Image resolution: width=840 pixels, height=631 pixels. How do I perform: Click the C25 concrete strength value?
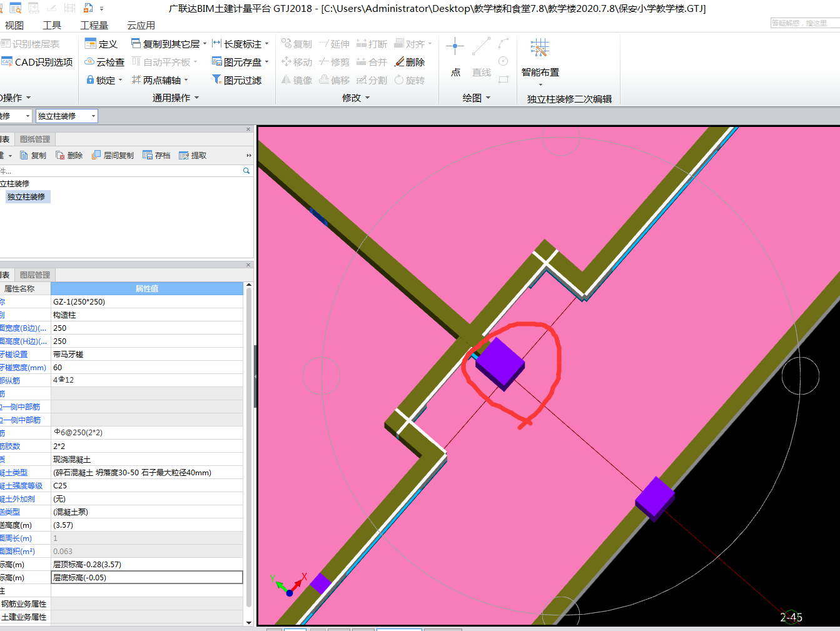147,485
